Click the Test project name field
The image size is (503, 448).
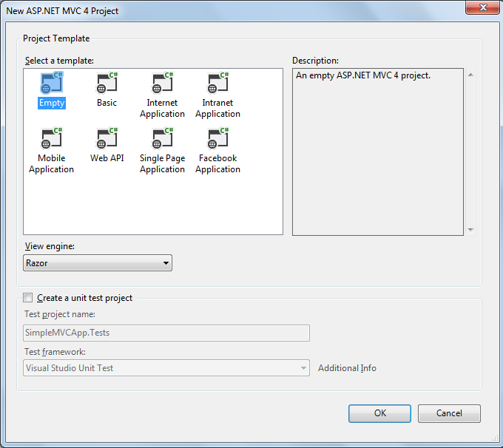tap(166, 333)
